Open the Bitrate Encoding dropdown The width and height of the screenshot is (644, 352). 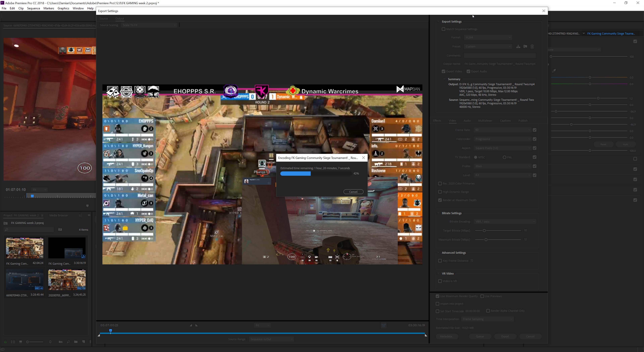tap(505, 222)
